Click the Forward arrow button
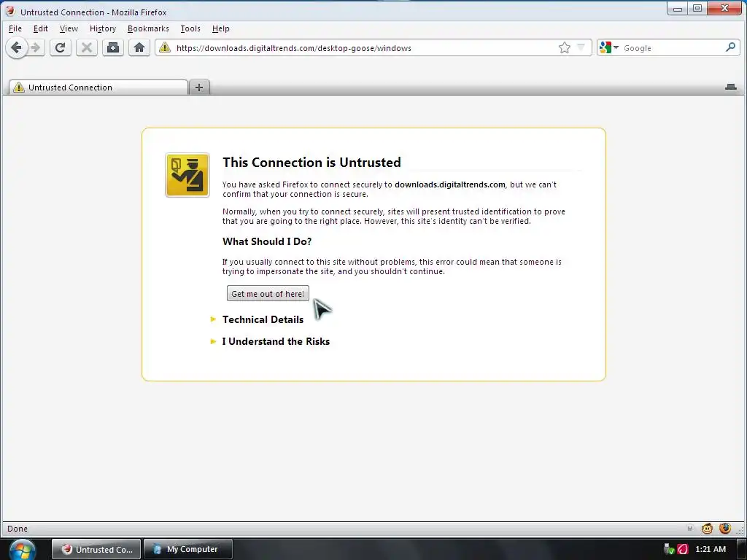The height and width of the screenshot is (560, 747). coord(36,47)
